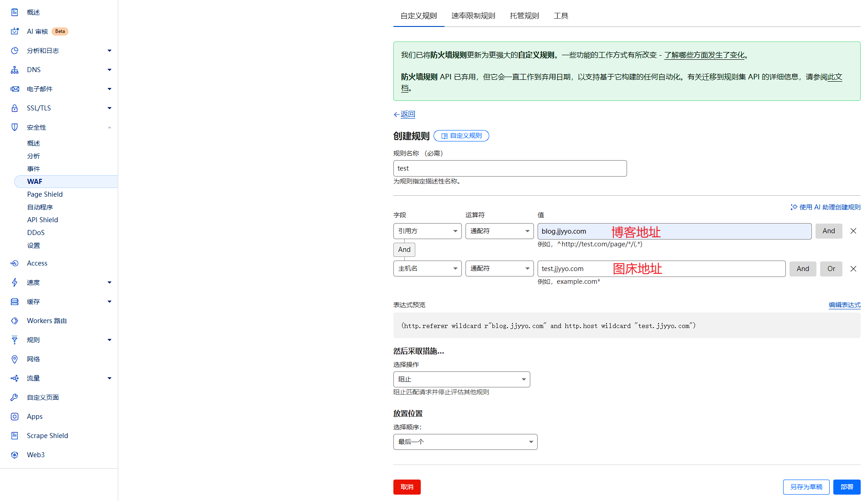Click the SSL/TLS lock icon
This screenshot has height=501, width=868.
click(x=15, y=108)
